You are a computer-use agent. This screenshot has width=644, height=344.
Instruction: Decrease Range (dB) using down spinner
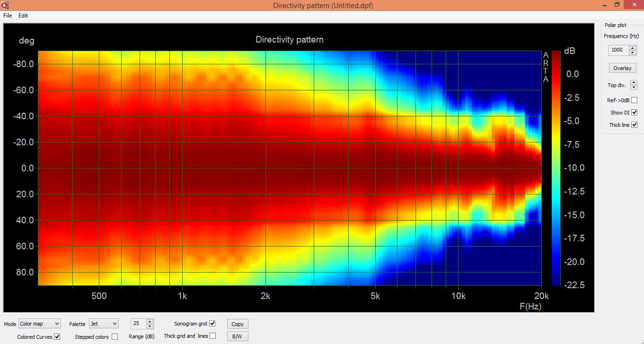coord(150,326)
